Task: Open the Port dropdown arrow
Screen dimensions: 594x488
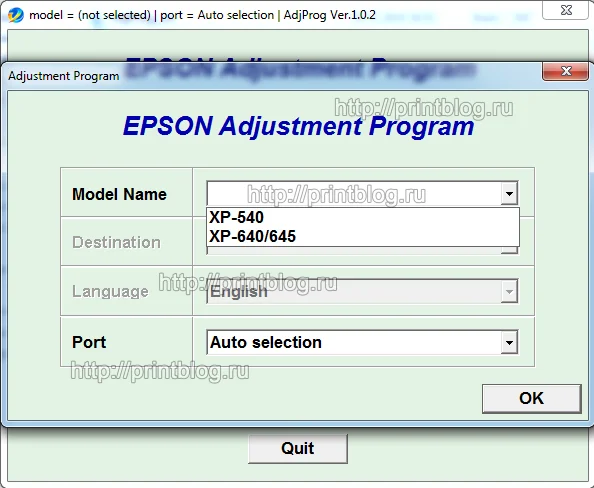Action: [x=509, y=343]
